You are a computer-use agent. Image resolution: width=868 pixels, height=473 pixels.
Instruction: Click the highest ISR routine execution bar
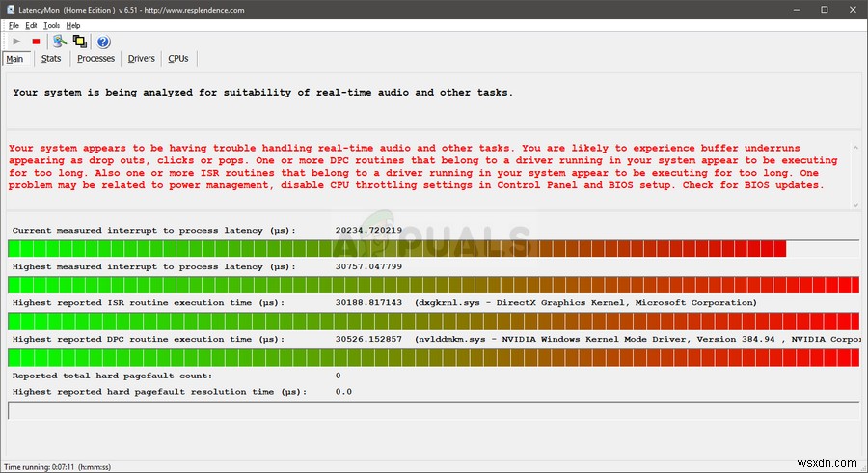(433, 321)
